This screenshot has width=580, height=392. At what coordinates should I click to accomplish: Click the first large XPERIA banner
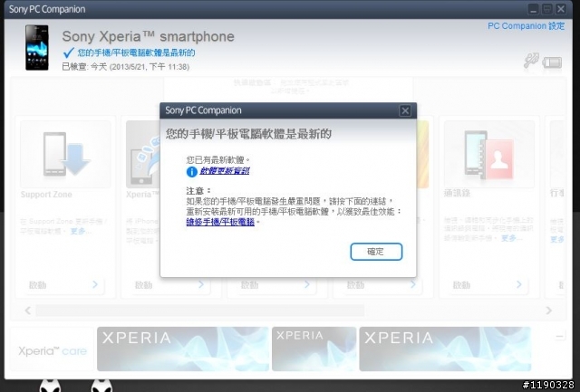[183, 349]
